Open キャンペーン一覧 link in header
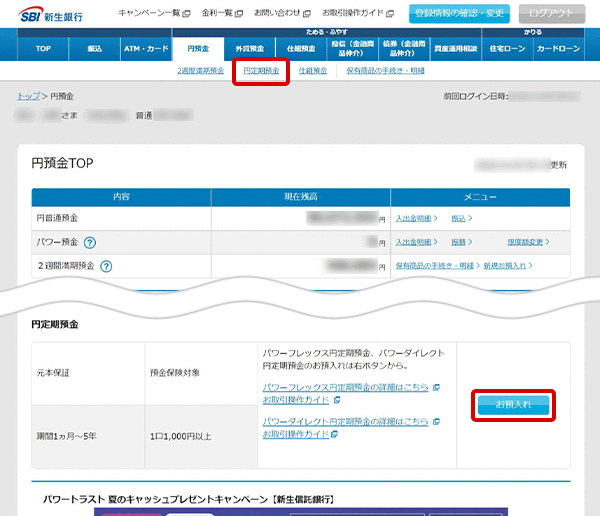The height and width of the screenshot is (516, 600). tap(154, 13)
